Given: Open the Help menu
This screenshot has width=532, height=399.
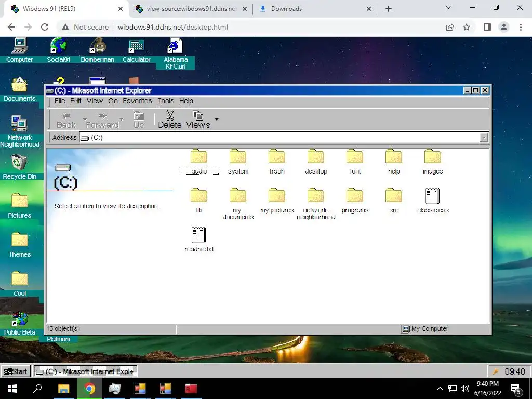Looking at the screenshot, I should (186, 101).
